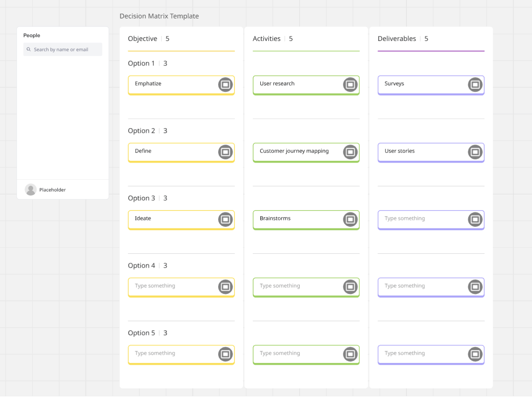Screen dimensions: 532x399
Task: Click the Option 1 section label
Action: 141,63
